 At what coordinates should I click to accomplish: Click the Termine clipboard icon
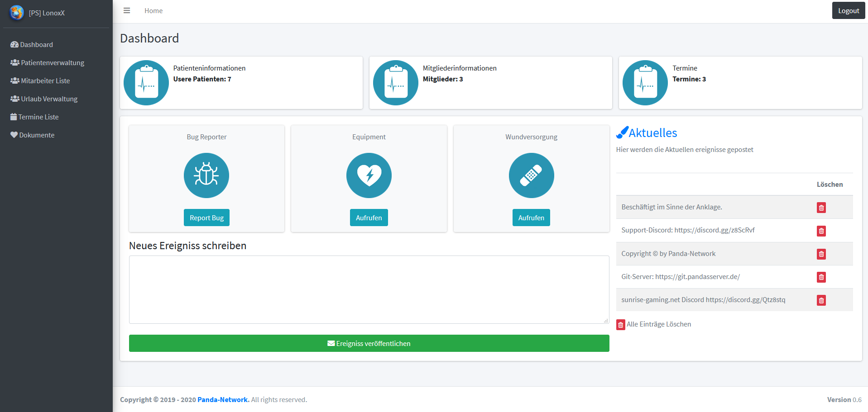coord(645,83)
